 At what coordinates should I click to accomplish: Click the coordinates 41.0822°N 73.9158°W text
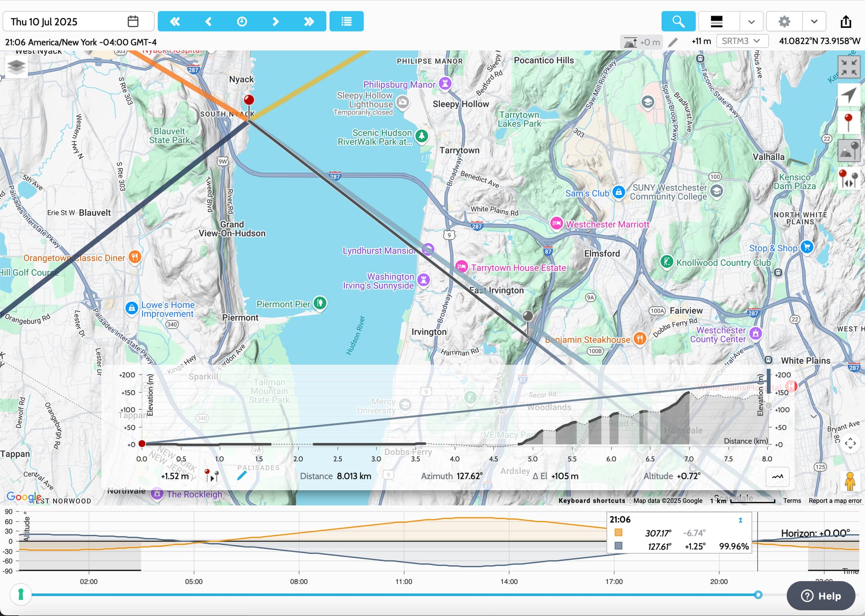coord(819,41)
